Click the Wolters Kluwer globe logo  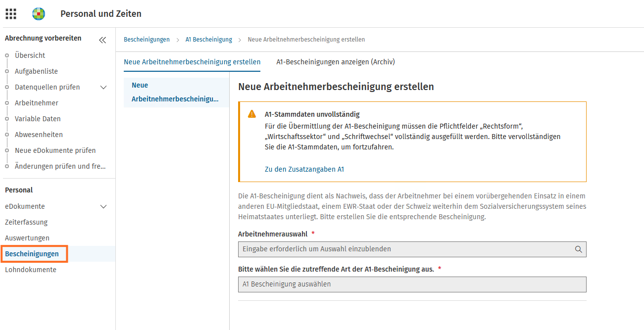pos(39,14)
